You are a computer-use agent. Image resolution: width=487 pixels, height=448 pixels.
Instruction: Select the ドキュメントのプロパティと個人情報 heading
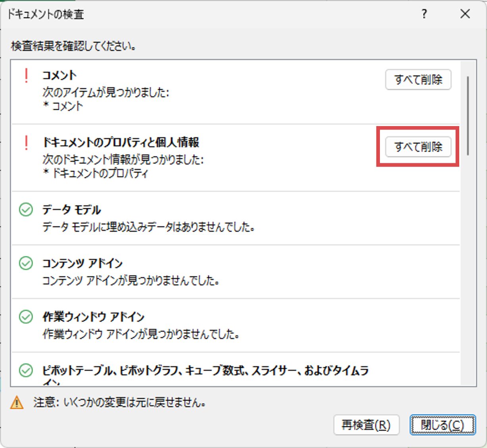[x=121, y=142]
